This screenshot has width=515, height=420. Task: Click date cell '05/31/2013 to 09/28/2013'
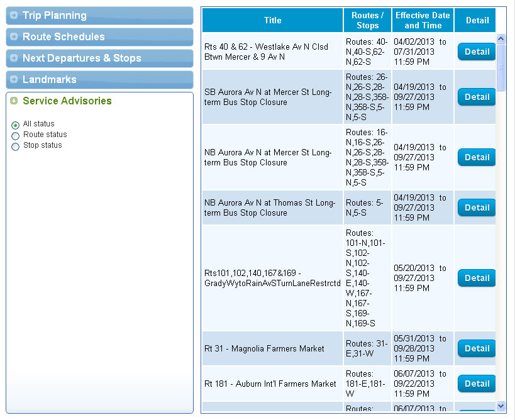coord(423,348)
